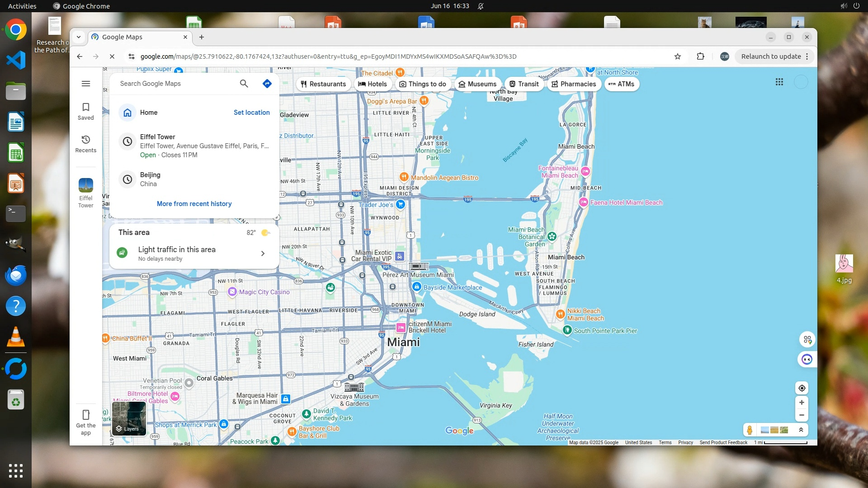Toggle the Hotels filter chip

click(373, 84)
